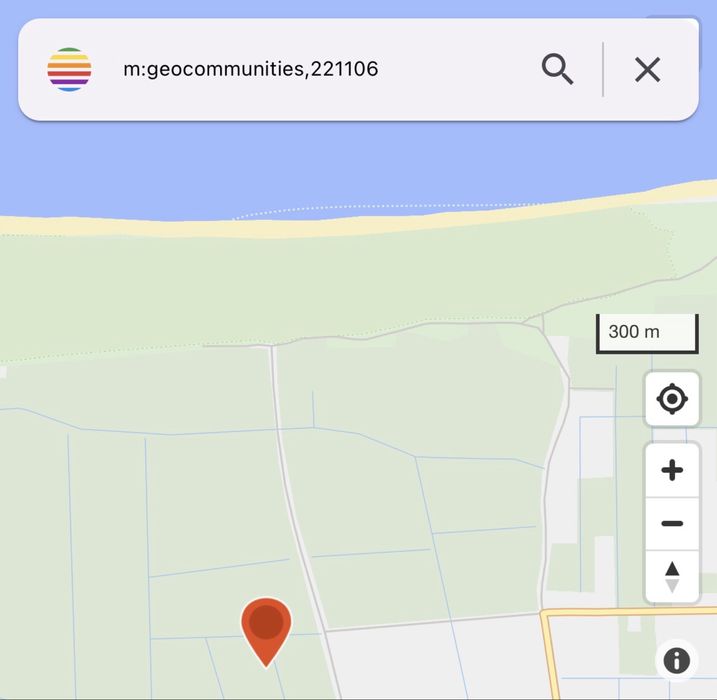Image resolution: width=717 pixels, height=700 pixels.
Task: Zoom out with the minus button
Action: (672, 524)
